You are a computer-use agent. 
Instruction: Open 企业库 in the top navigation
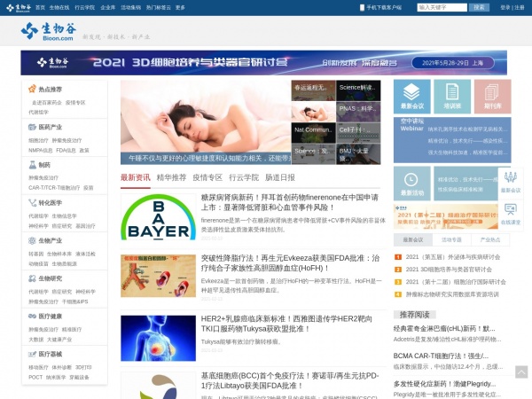click(x=108, y=7)
